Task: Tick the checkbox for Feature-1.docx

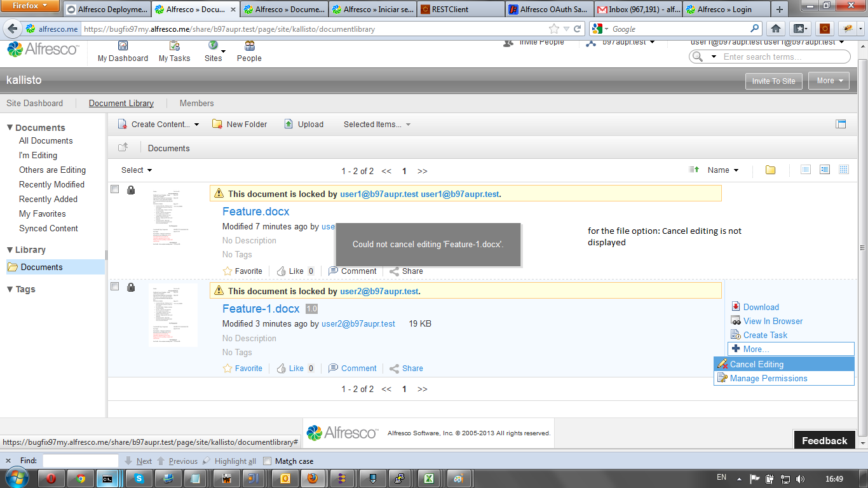Action: [114, 287]
